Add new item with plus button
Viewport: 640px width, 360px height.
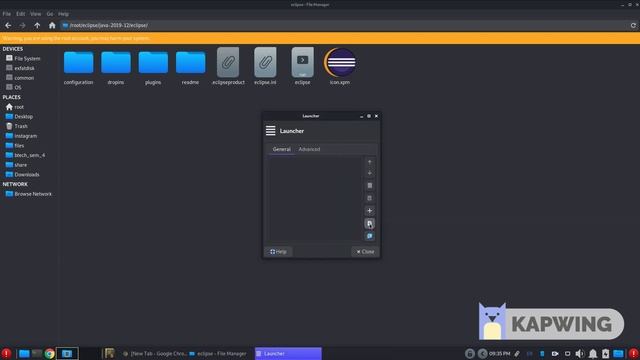(369, 211)
